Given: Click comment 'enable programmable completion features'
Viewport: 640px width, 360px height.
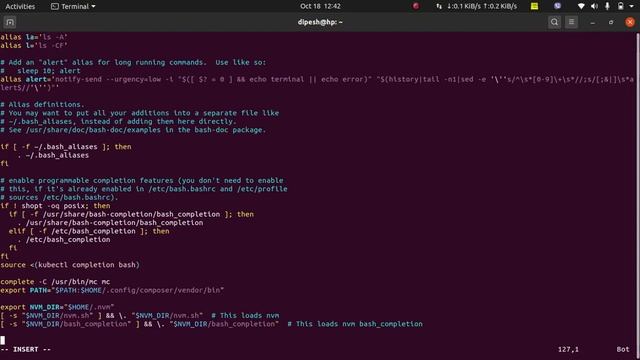Looking at the screenshot, I should (x=142, y=180).
